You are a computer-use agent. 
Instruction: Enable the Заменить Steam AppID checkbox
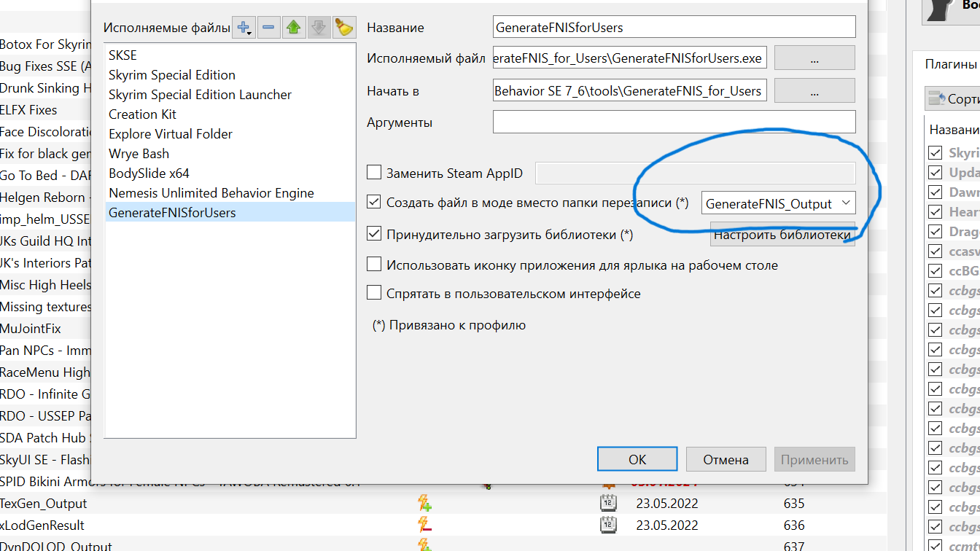click(x=374, y=173)
